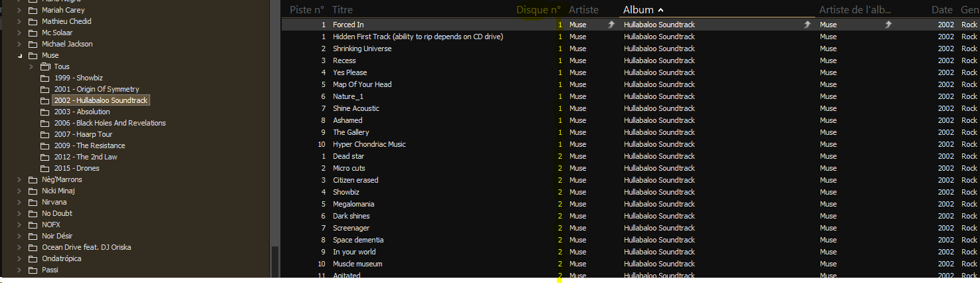The height and width of the screenshot is (283, 980).
Task: Open 2006 - Black Holes And Revelations
Action: click(x=110, y=123)
